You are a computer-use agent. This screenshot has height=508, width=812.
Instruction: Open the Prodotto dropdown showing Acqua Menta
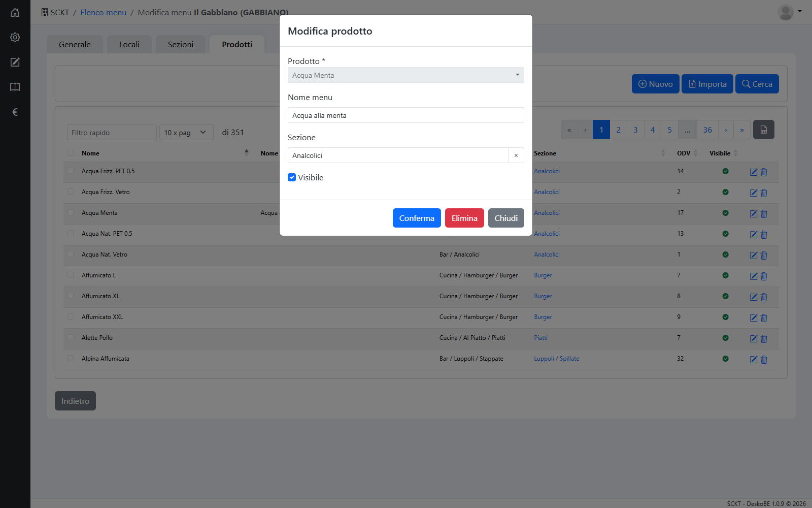click(406, 75)
